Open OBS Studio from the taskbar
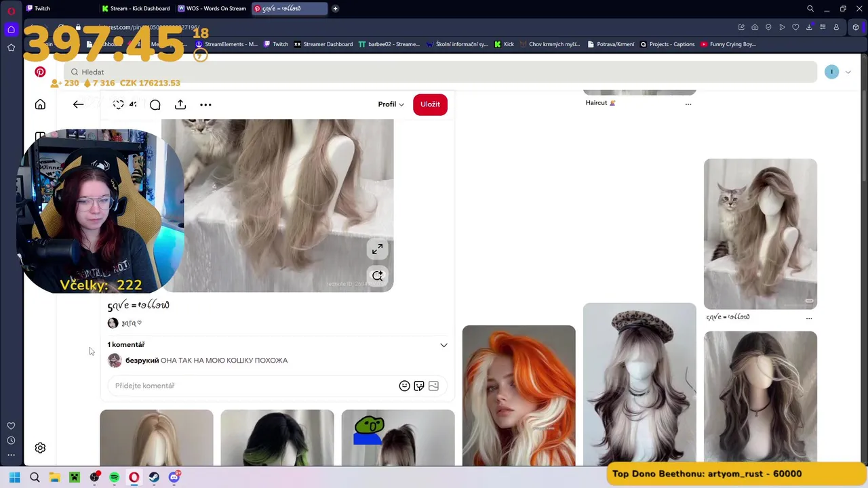The image size is (868, 488). coord(94,477)
